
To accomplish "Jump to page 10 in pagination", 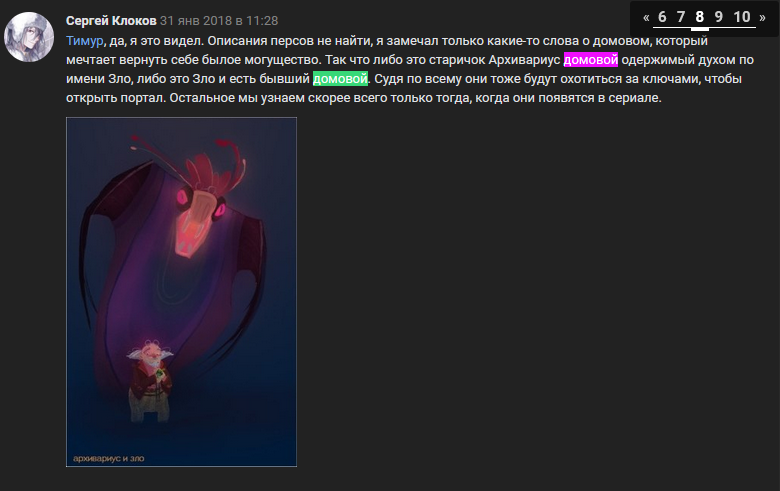I will click(x=742, y=17).
